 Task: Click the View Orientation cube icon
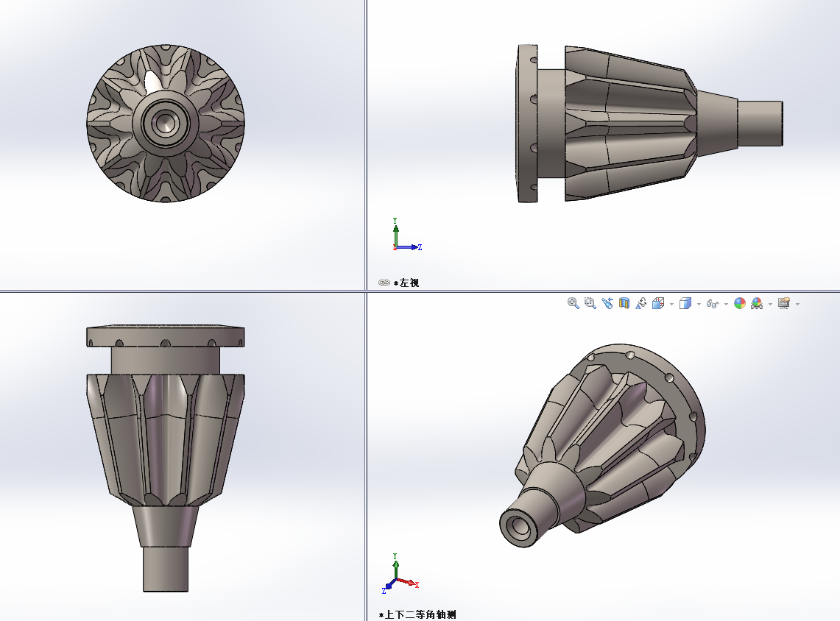pyautogui.click(x=658, y=303)
